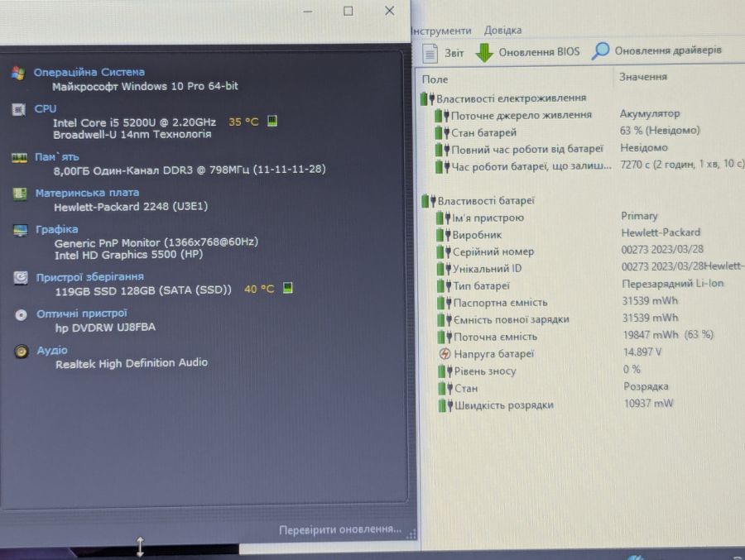
Task: Open the Пам`ять section link
Action: pos(57,156)
